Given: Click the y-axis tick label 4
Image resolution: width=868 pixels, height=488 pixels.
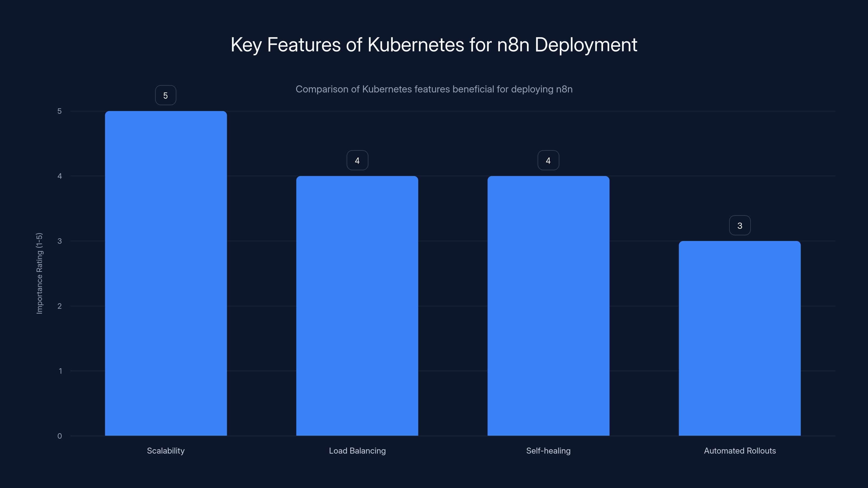Looking at the screenshot, I should pyautogui.click(x=60, y=176).
